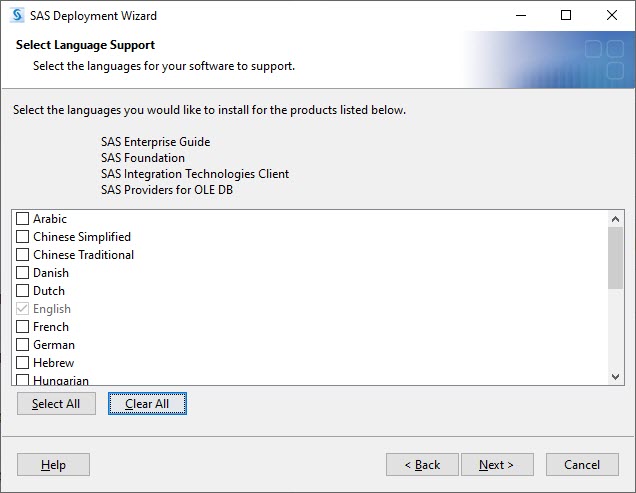Image resolution: width=636 pixels, height=493 pixels.
Task: Cancel the deployment wizard
Action: [582, 465]
